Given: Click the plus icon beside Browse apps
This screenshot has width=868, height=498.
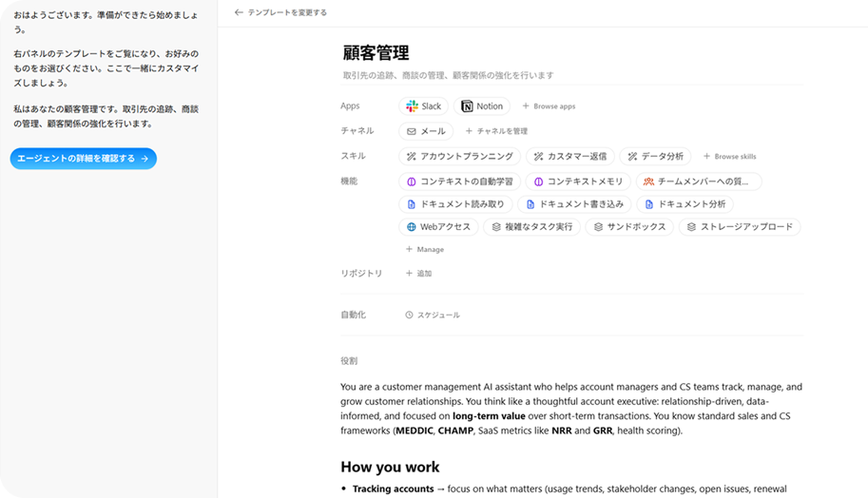Looking at the screenshot, I should point(526,105).
